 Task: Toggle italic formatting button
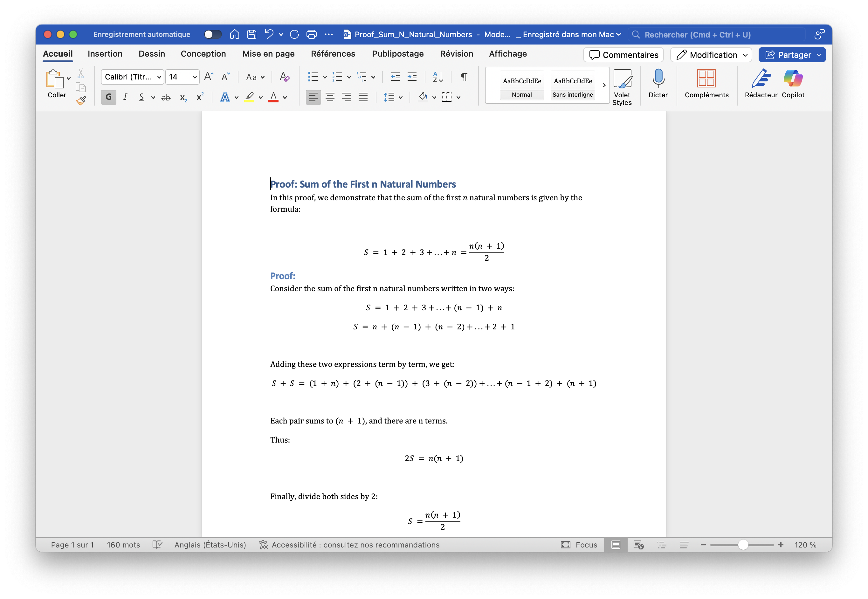(125, 97)
